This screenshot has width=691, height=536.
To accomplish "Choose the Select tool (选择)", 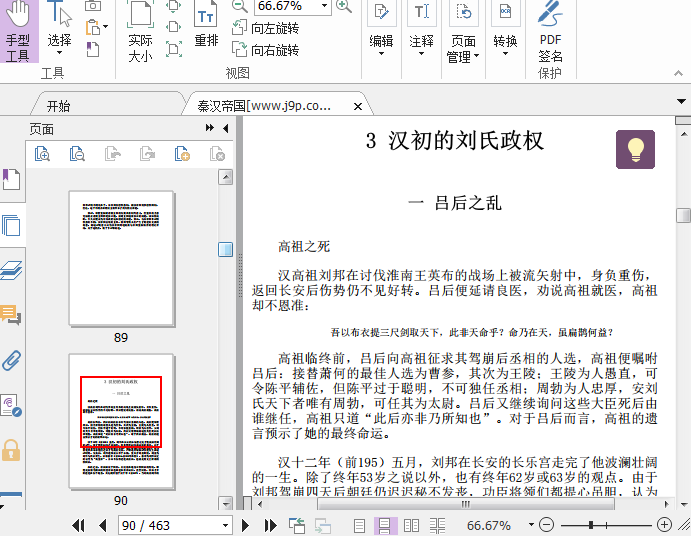I will click(x=59, y=28).
